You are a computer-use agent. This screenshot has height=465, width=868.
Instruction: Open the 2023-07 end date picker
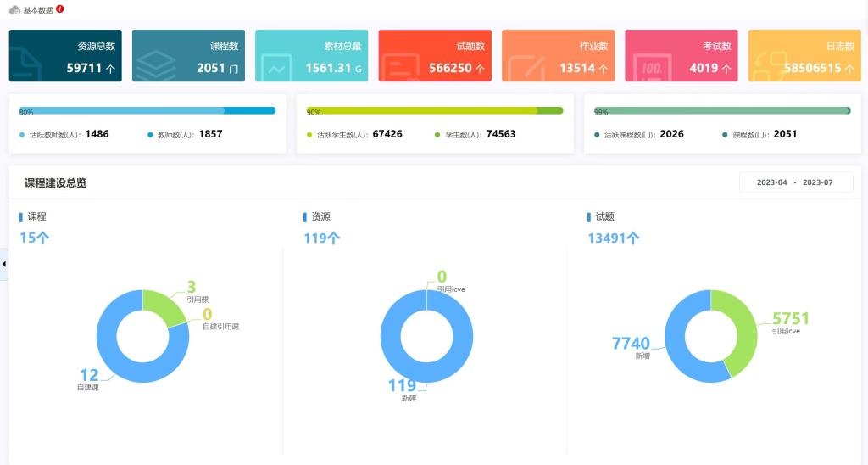[x=818, y=182]
